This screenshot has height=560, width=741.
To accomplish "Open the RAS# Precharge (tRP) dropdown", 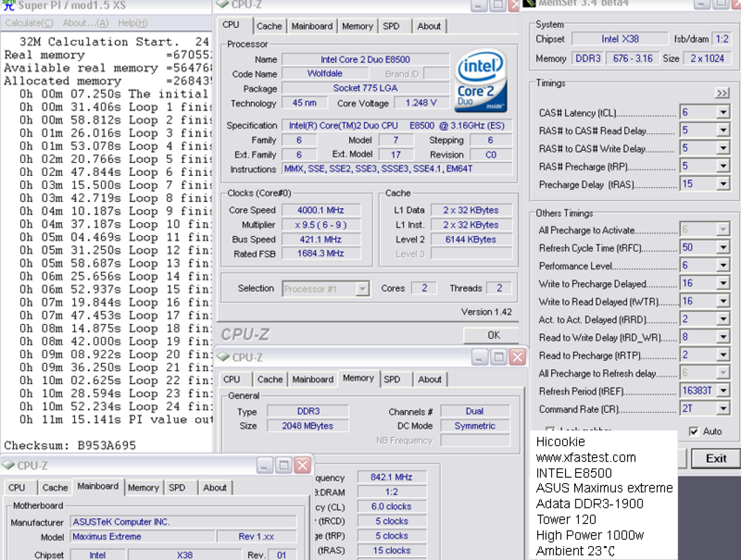I will coord(723,166).
